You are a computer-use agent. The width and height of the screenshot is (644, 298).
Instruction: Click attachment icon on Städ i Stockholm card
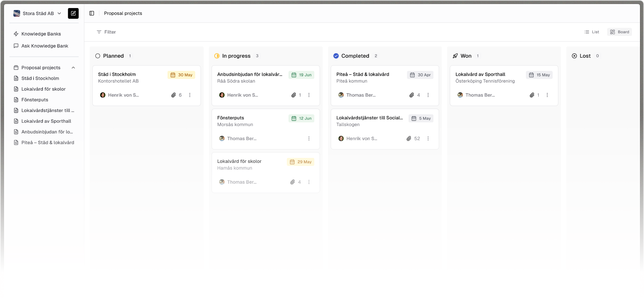[x=173, y=95]
